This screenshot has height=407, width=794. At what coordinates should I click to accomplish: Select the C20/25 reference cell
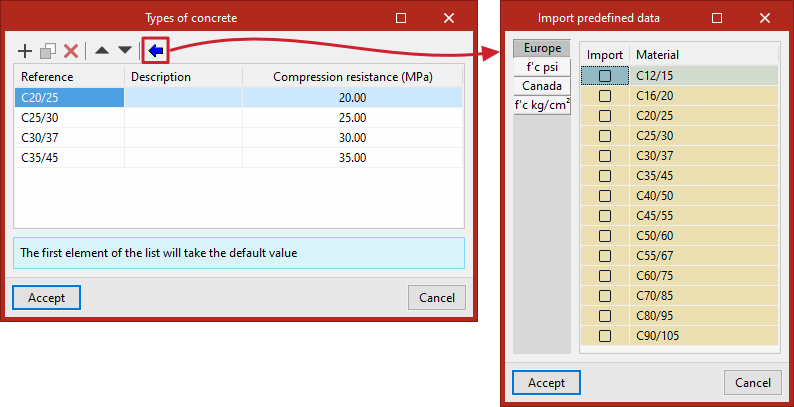[x=69, y=98]
